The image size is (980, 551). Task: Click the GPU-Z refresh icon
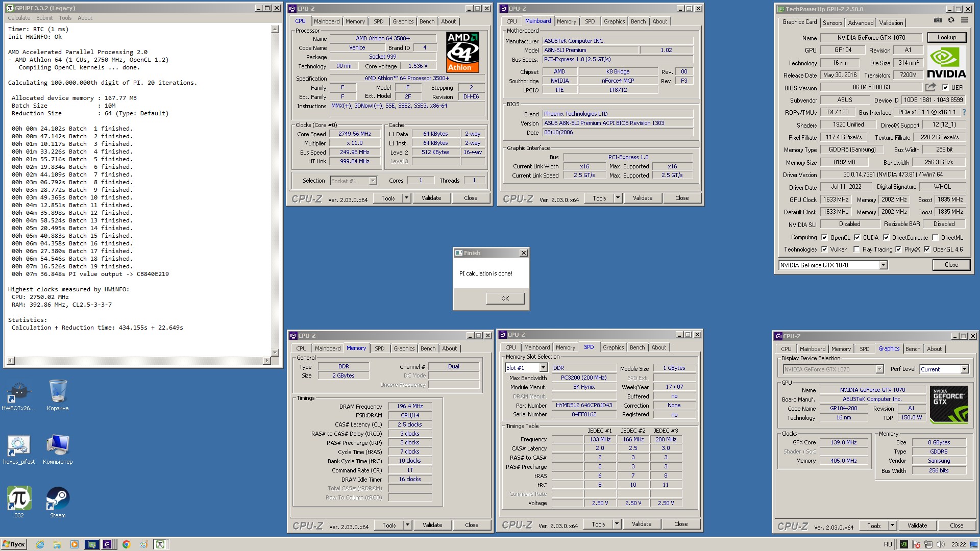(951, 20)
